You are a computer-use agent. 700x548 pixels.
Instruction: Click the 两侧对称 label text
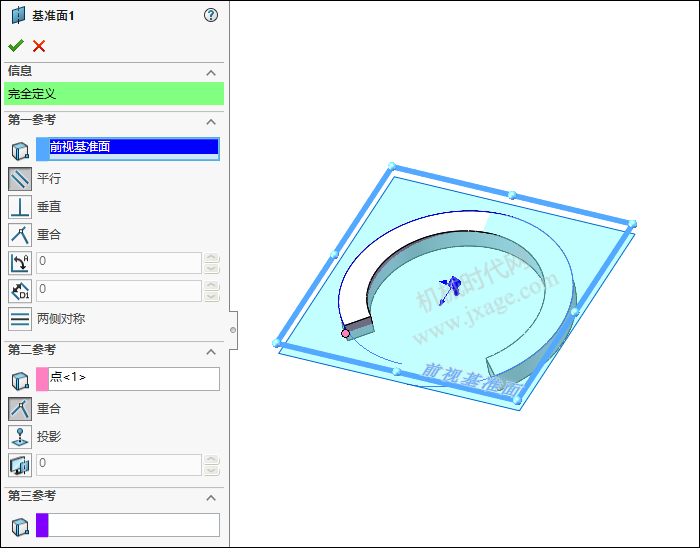(x=61, y=319)
